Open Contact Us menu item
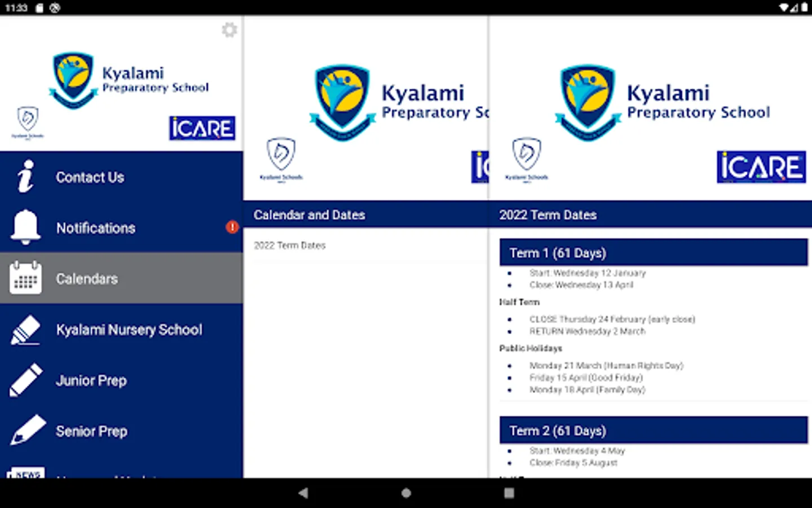 121,177
